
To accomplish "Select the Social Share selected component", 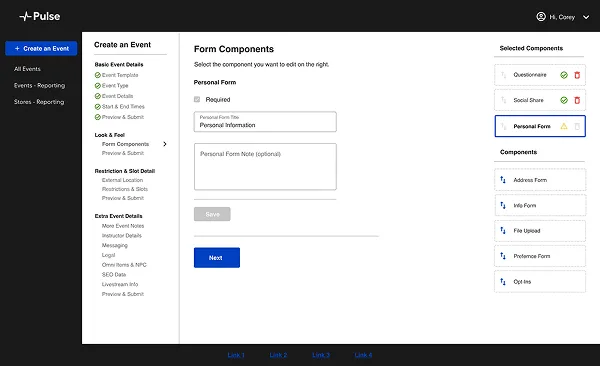I will click(x=540, y=100).
